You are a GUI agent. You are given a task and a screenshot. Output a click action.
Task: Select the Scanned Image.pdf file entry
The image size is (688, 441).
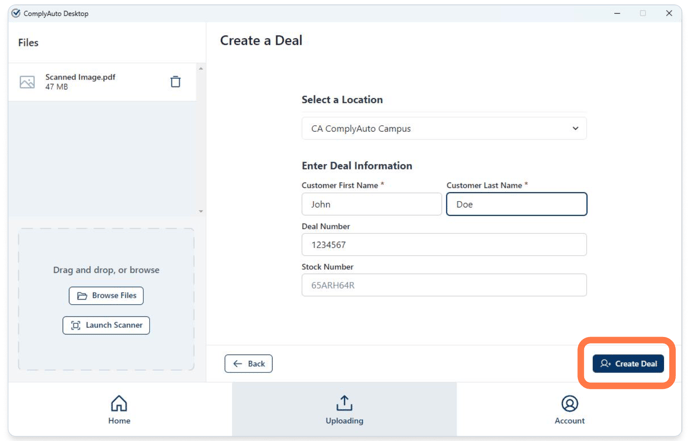tap(90, 82)
